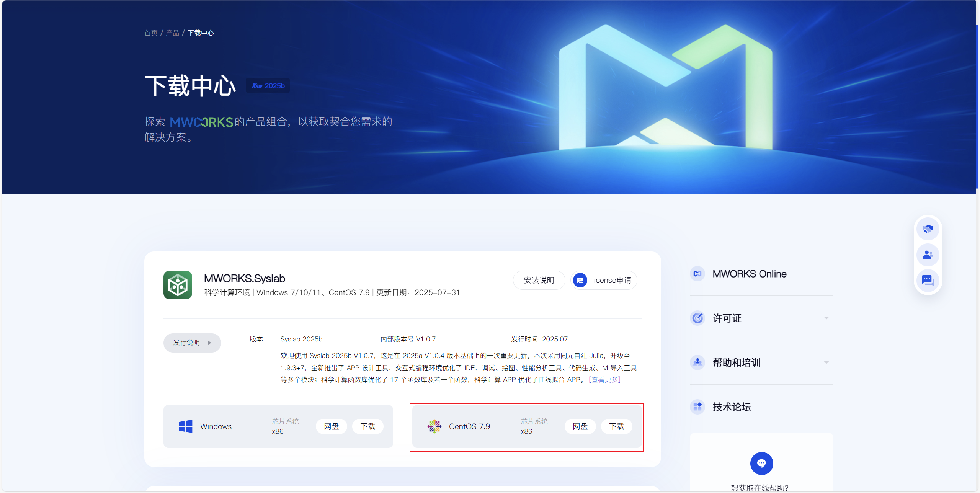Click the 帮助和培训 sidebar icon
The height and width of the screenshot is (493, 980).
[x=697, y=362]
